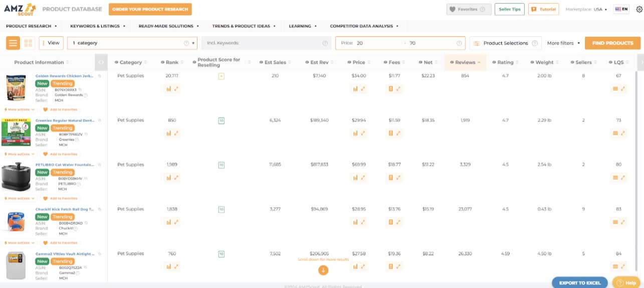The width and height of the screenshot is (644, 288).
Task: Open the 1 category dropdown
Action: tap(132, 43)
